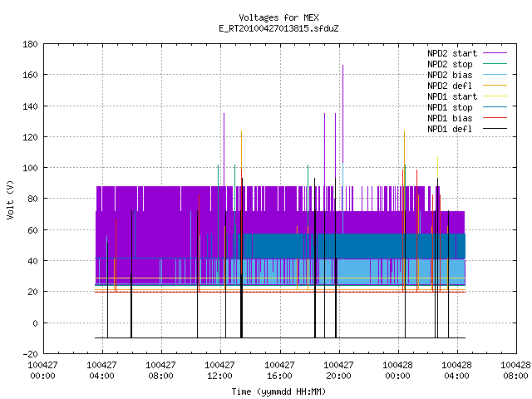Click x-axis tick 100427 12:00
Viewport: 532px width, 399px height.
tap(219, 371)
